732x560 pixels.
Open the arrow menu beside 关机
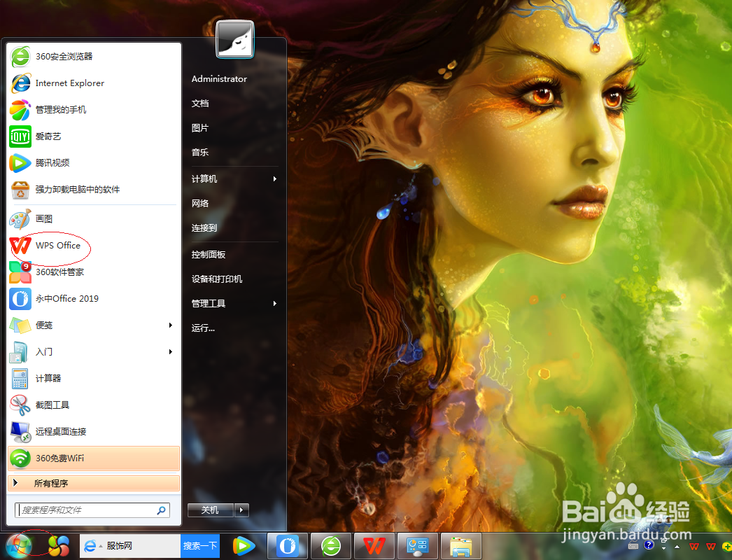click(x=241, y=510)
